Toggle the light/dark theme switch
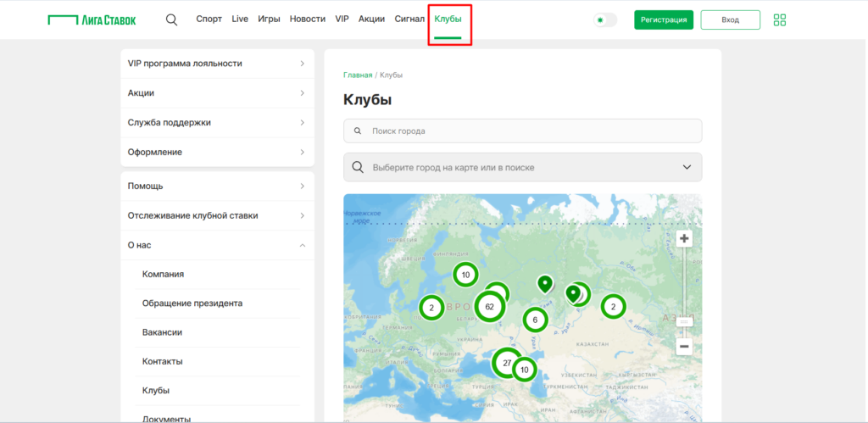The width and height of the screenshot is (868, 423). (605, 19)
